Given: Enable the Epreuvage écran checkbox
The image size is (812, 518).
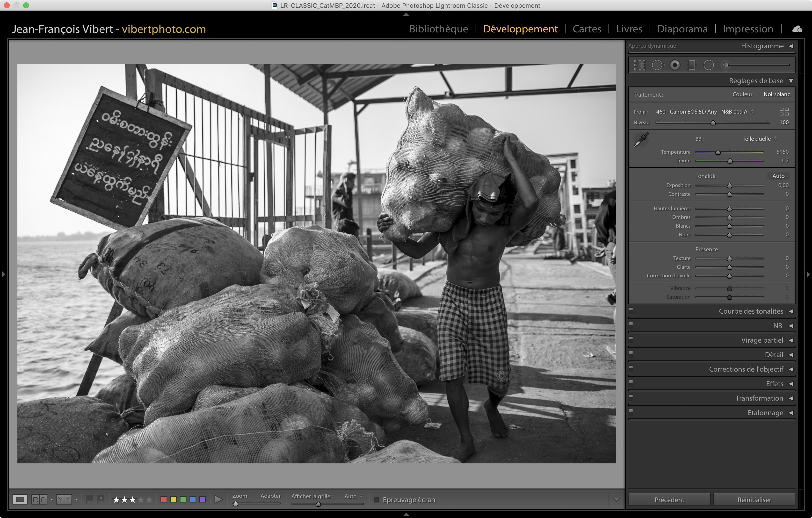Looking at the screenshot, I should point(377,499).
